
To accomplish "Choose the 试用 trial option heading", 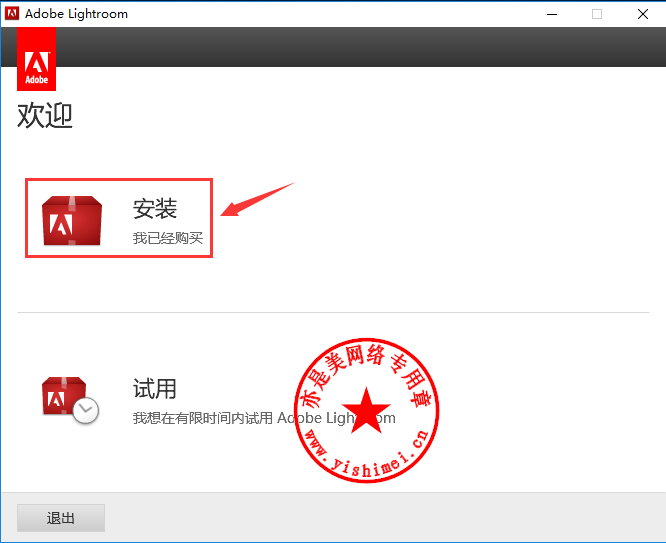I will coord(155,388).
